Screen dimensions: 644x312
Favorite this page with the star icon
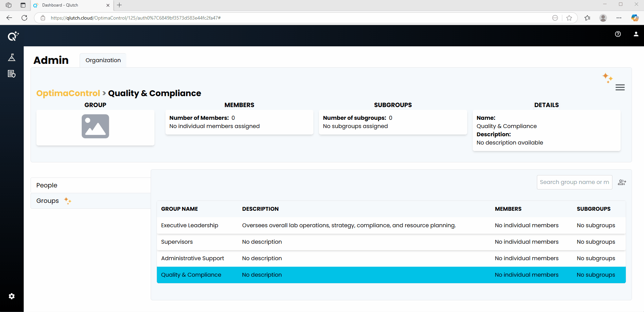coord(569,18)
